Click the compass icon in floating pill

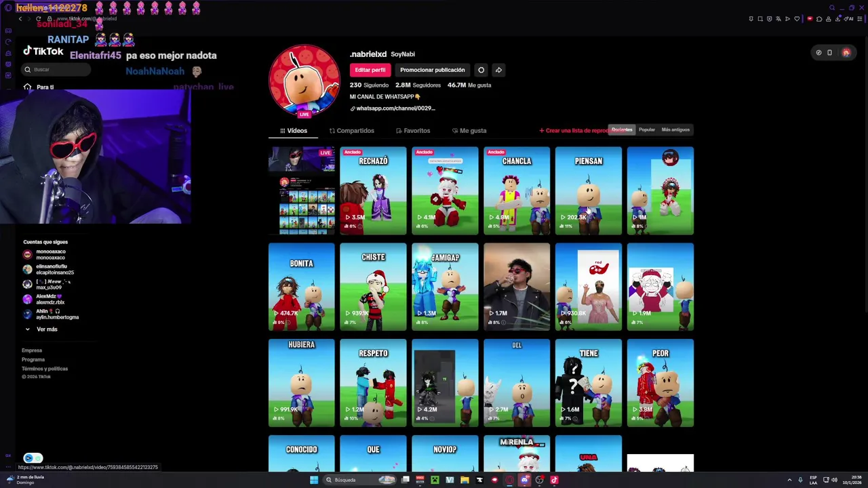(818, 52)
